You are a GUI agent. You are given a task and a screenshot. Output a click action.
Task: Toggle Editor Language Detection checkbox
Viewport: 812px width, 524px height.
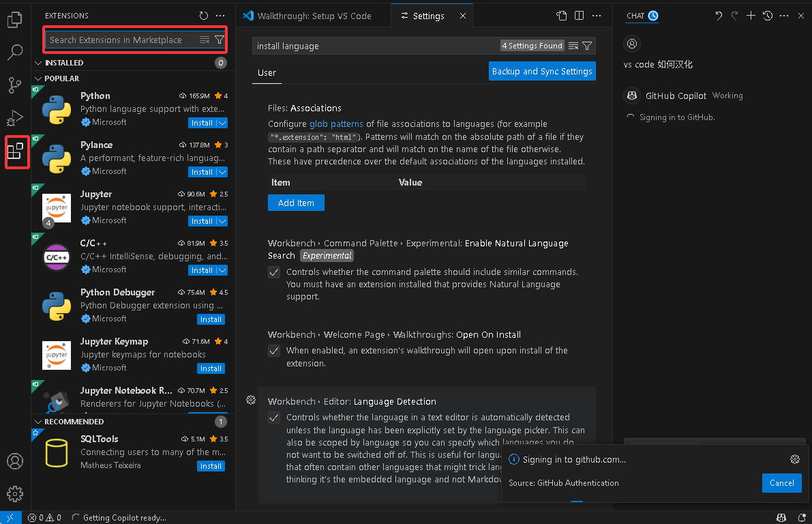click(274, 418)
